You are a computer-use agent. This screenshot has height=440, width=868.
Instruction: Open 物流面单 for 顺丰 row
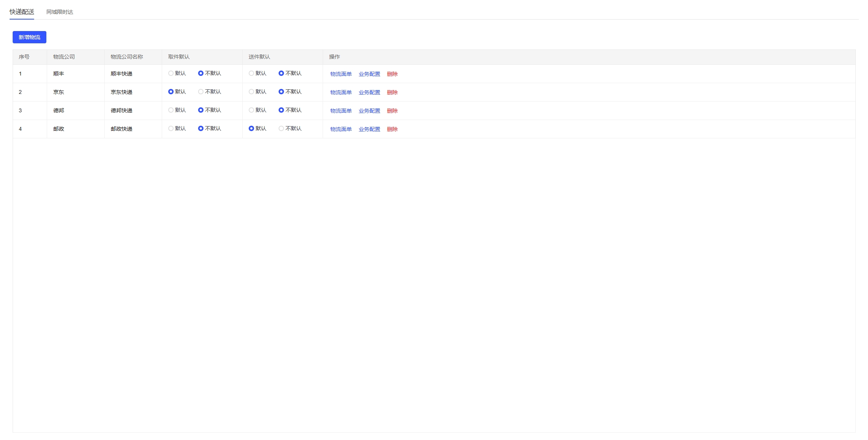(341, 74)
